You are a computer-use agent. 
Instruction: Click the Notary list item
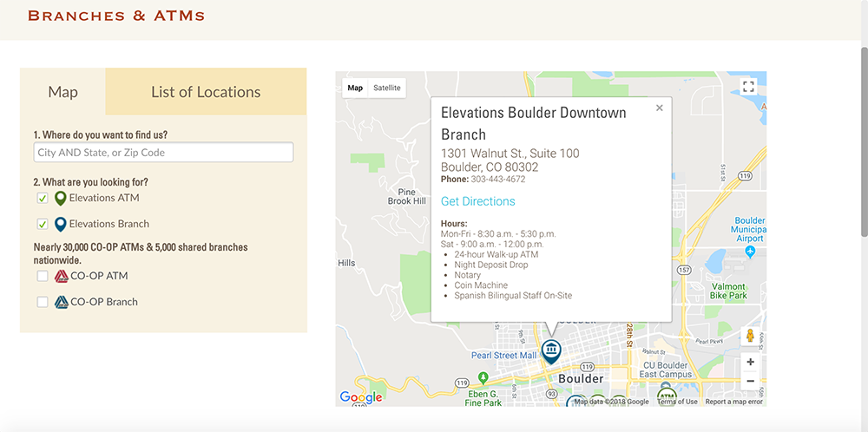pos(467,275)
